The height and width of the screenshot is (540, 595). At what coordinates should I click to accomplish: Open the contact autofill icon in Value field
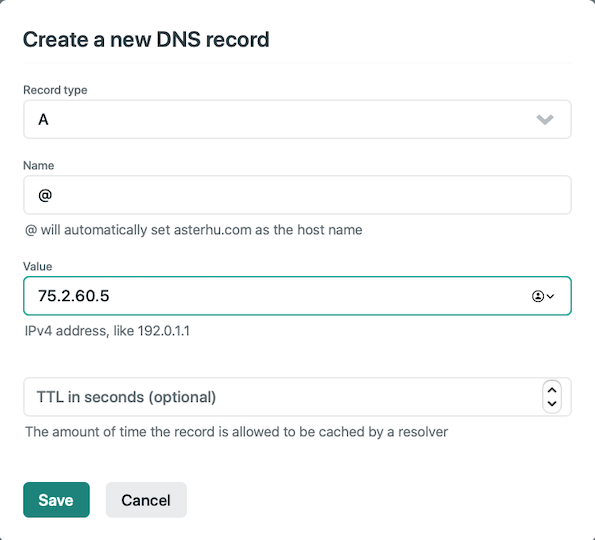tap(538, 296)
